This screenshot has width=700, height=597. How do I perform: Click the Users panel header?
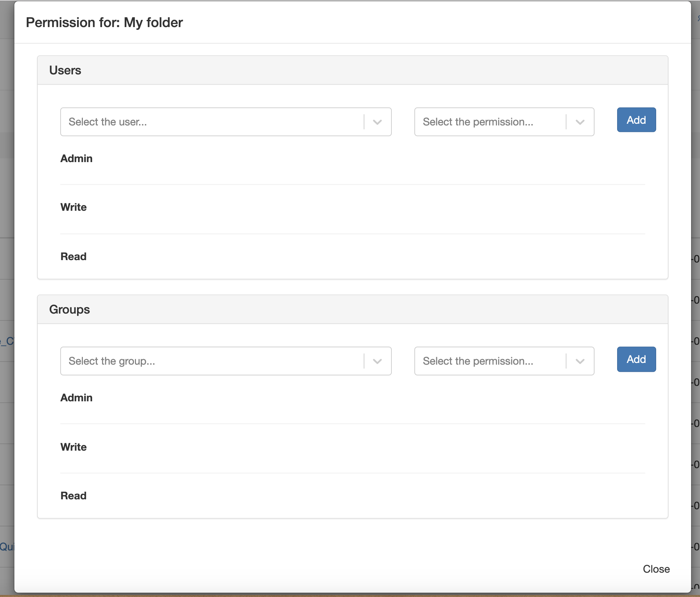click(65, 70)
